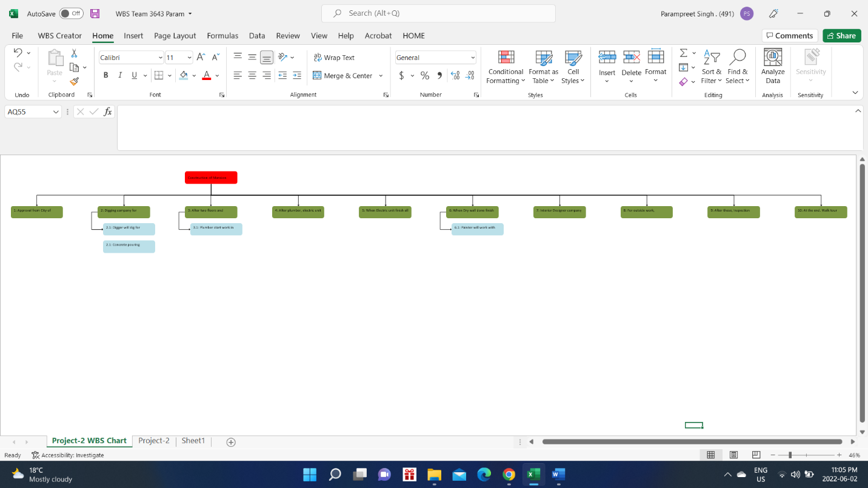868x488 pixels.
Task: Click the Percent Style icon
Action: click(425, 76)
